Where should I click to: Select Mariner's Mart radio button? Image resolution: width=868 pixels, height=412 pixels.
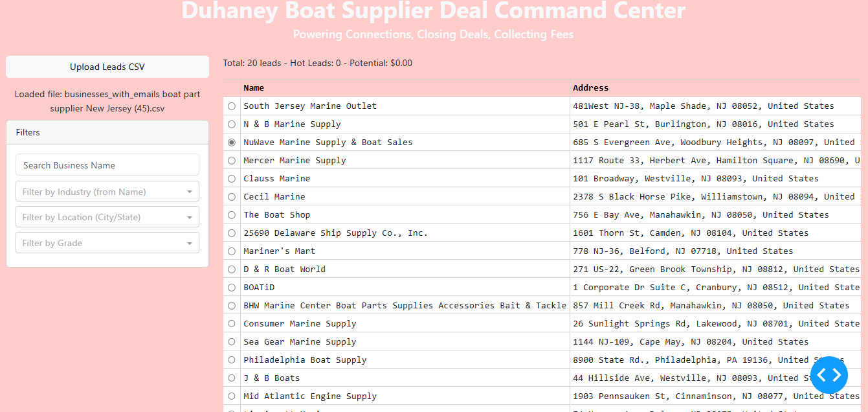(232, 251)
